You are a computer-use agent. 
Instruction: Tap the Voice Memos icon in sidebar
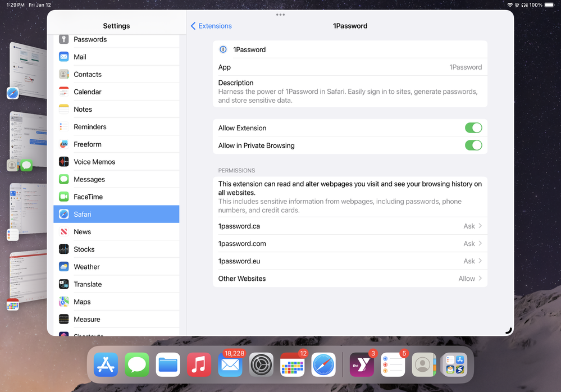coord(64,162)
